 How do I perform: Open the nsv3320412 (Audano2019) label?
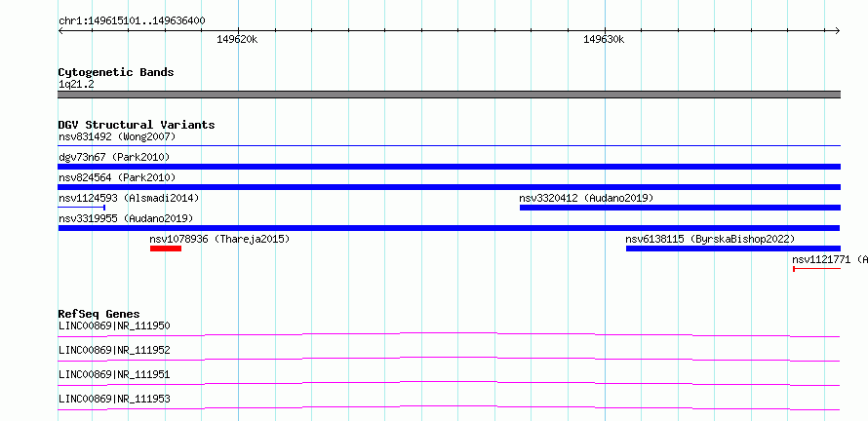pyautogui.click(x=586, y=198)
